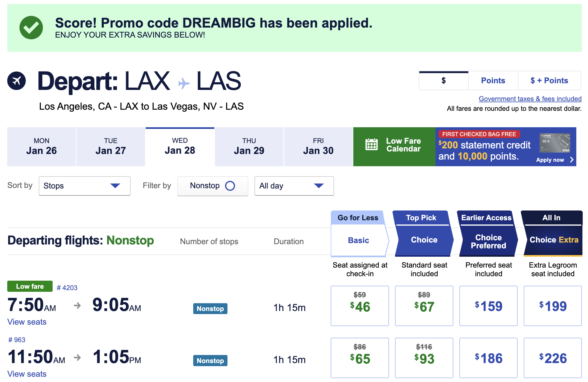Click the green checkmark promo icon

pyautogui.click(x=31, y=27)
